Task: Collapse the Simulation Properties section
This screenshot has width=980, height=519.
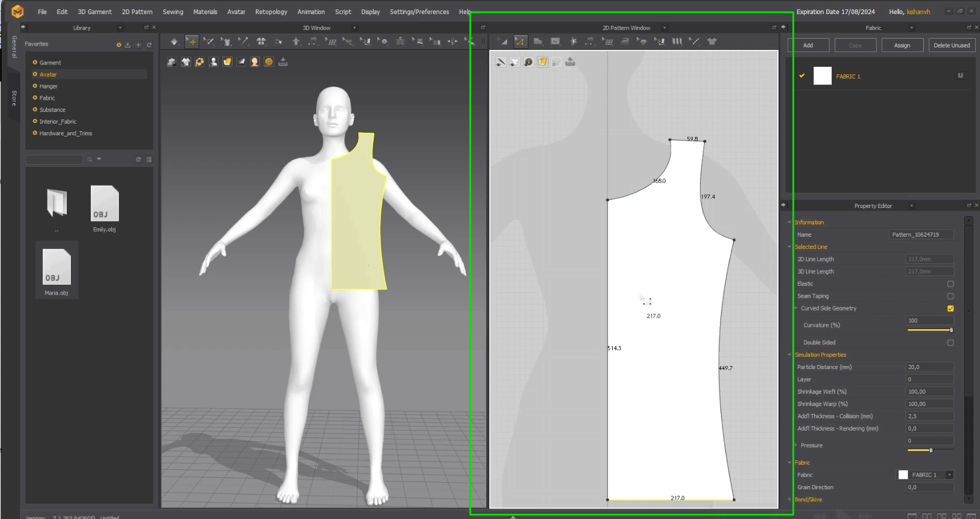Action: [790, 355]
